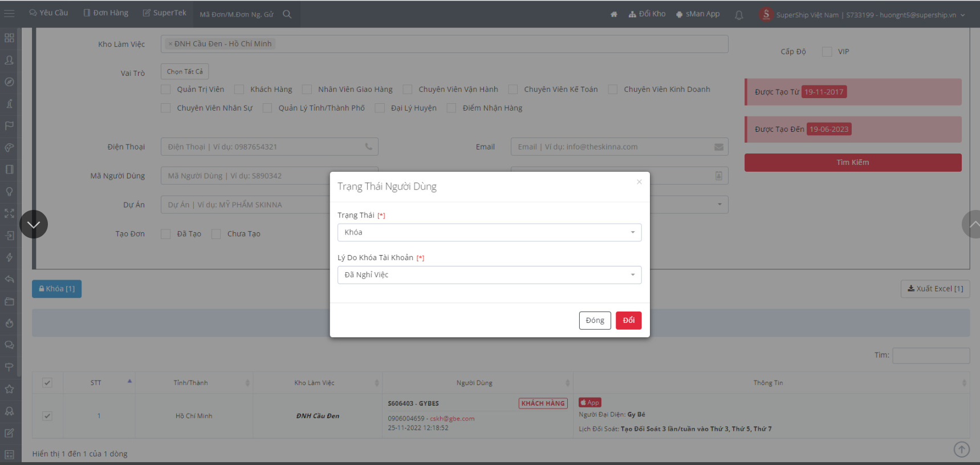Screen dimensions: 980x465
Task: Check the Chuyên Viên Vận Hành checkbox
Action: 408,89
